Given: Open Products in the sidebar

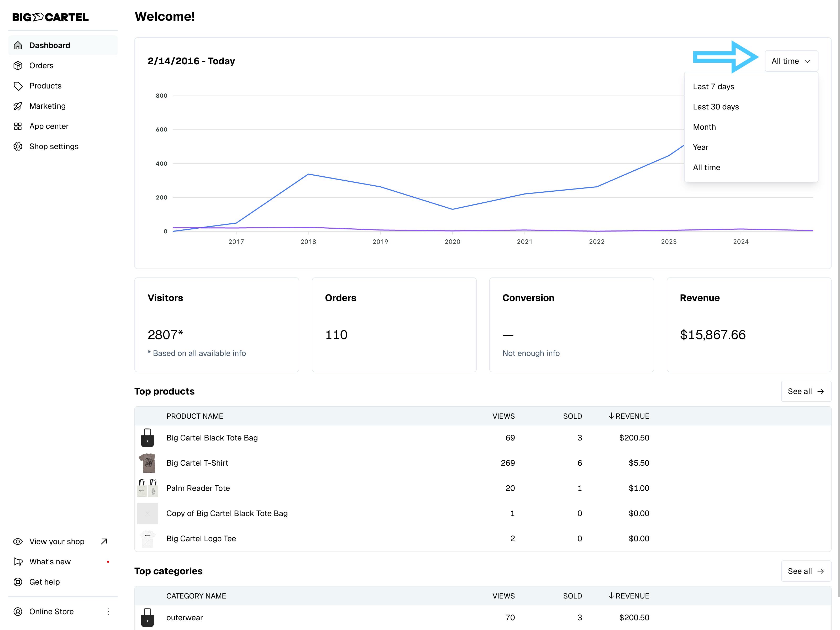Looking at the screenshot, I should [x=63, y=86].
